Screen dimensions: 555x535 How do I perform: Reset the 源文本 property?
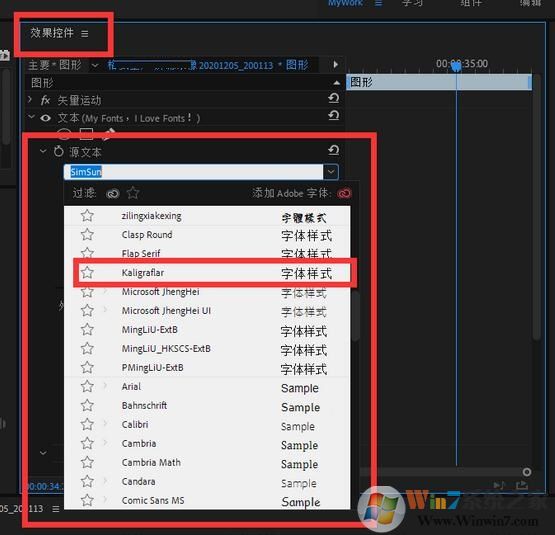[333, 150]
